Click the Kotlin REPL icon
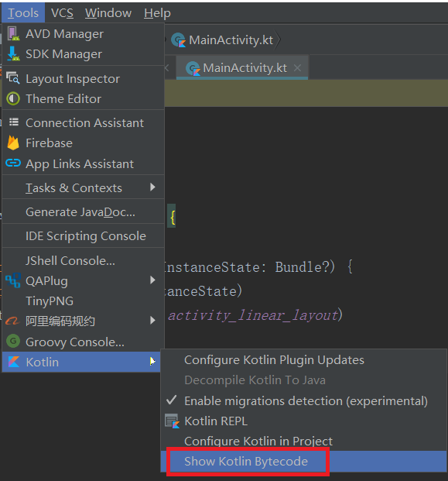Screen dimensions: 448x481 click(x=173, y=421)
